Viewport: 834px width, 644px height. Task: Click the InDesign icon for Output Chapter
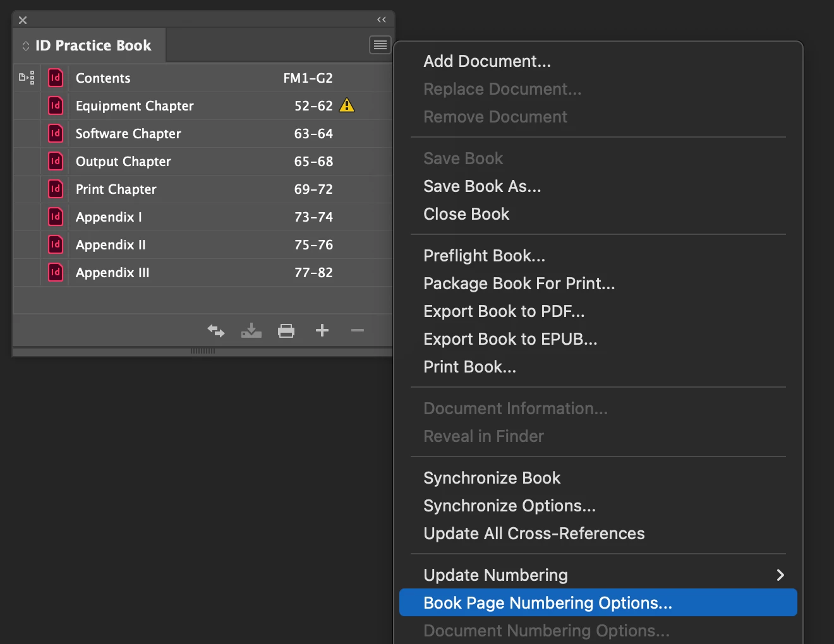56,161
